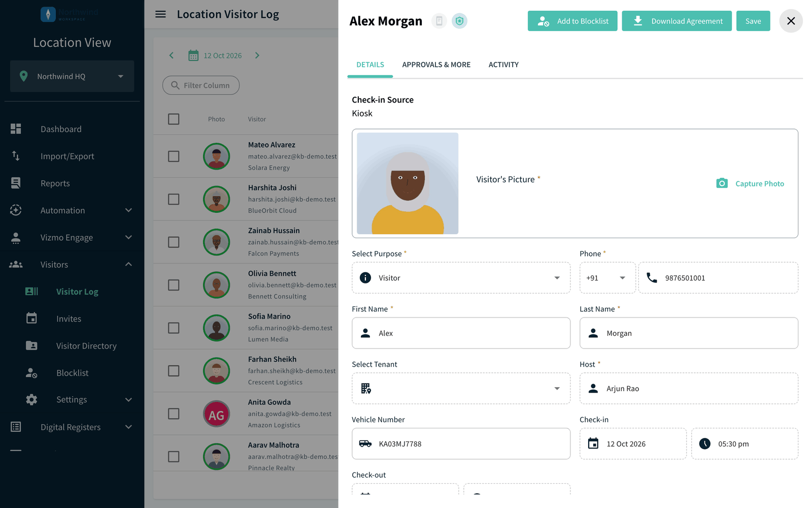Open Blocklist in sidebar
This screenshot has width=812, height=508.
click(x=72, y=373)
